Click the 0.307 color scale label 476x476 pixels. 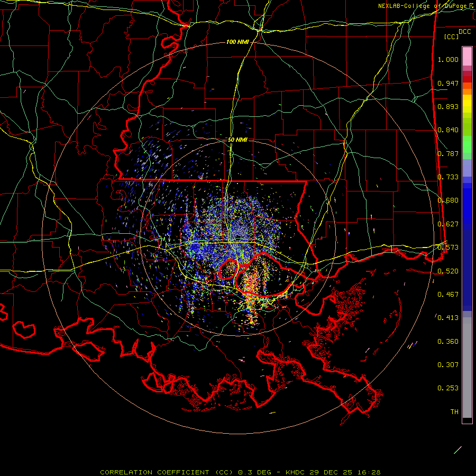(x=448, y=365)
